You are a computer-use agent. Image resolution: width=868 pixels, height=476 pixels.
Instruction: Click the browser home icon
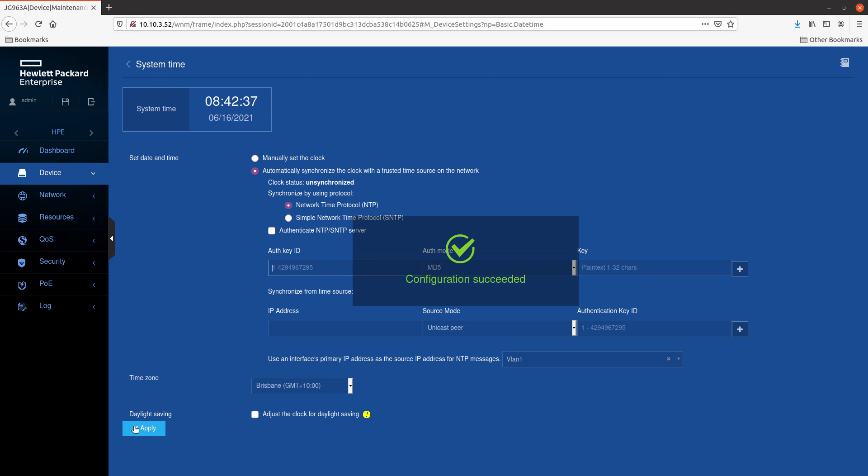click(x=53, y=24)
